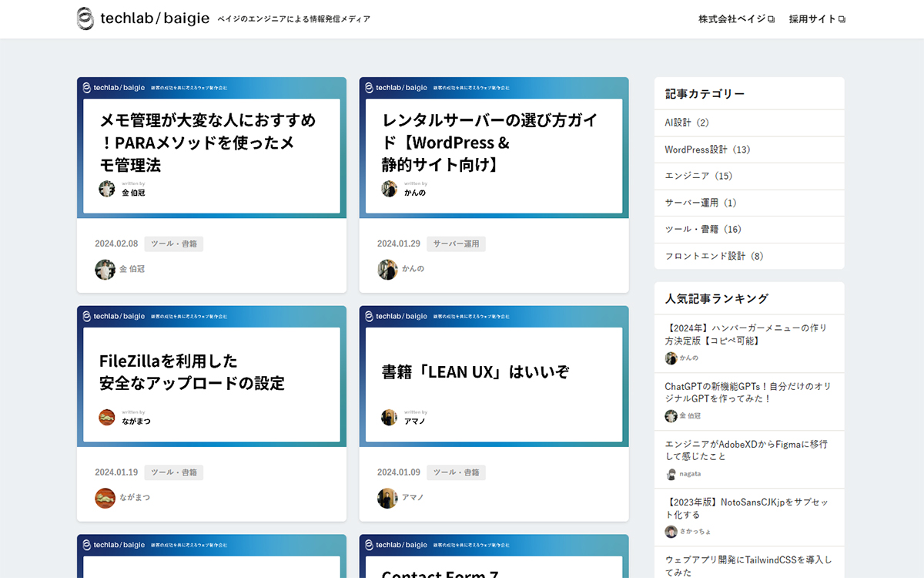The image size is (924, 578).
Task: Click かんの's avatar under the hamburger menu article
Action: (x=671, y=358)
